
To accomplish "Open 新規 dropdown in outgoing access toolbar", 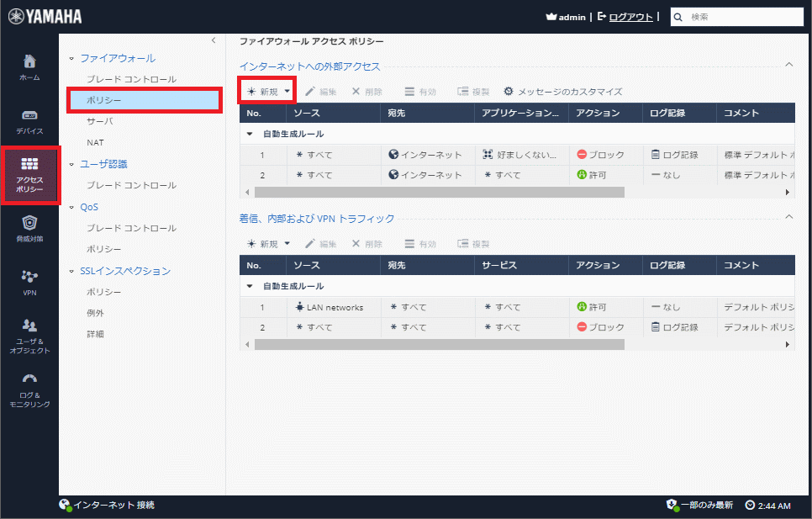I will 287,92.
